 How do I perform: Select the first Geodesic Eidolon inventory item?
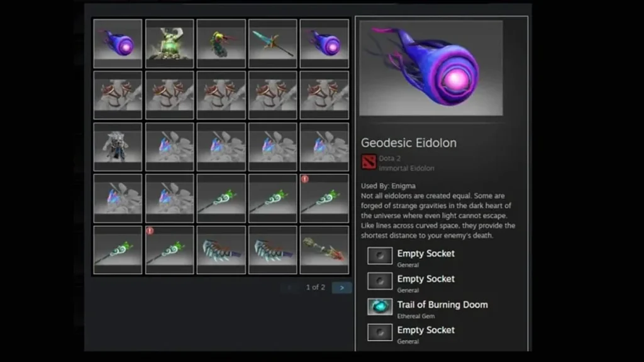click(118, 43)
